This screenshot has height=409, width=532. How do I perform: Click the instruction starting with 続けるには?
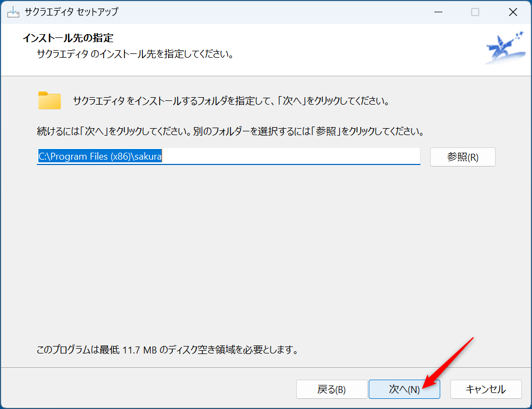coord(231,131)
